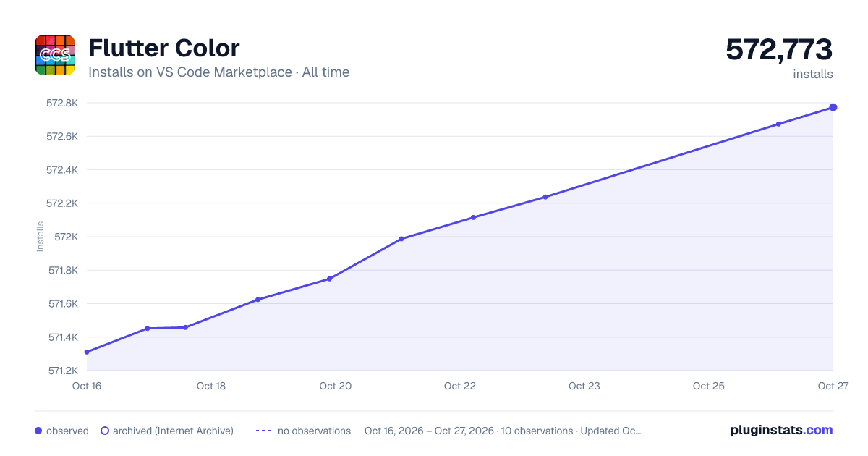This screenshot has height=456, width=868.
Task: Select the data point near 571.6K installs
Action: [258, 300]
